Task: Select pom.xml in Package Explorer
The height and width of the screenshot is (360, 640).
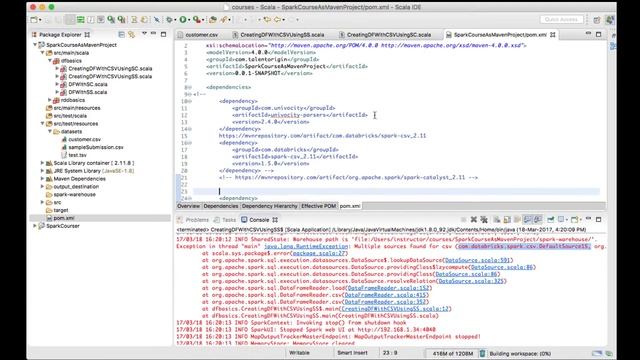Action: (64, 218)
